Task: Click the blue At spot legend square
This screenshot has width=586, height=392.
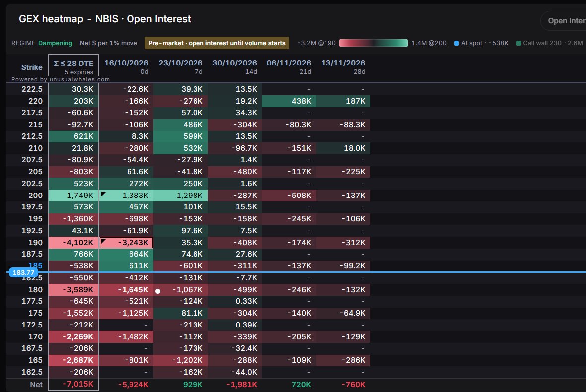Action: [x=456, y=43]
